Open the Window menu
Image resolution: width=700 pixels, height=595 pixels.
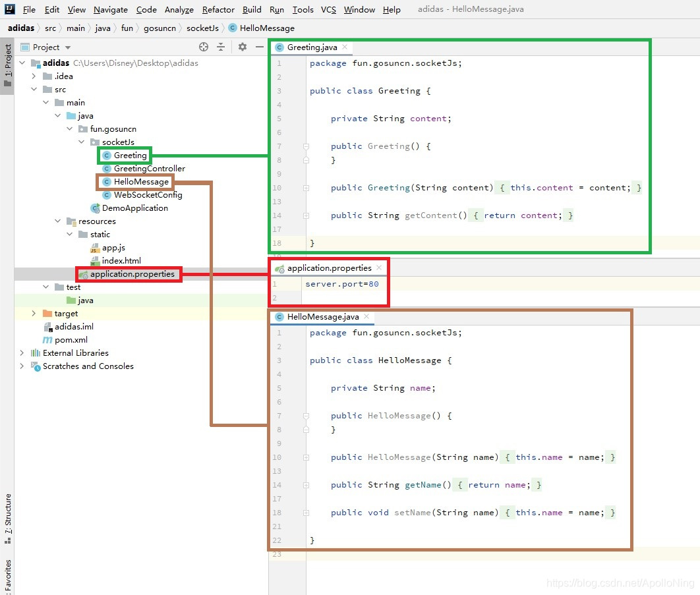[x=359, y=9]
